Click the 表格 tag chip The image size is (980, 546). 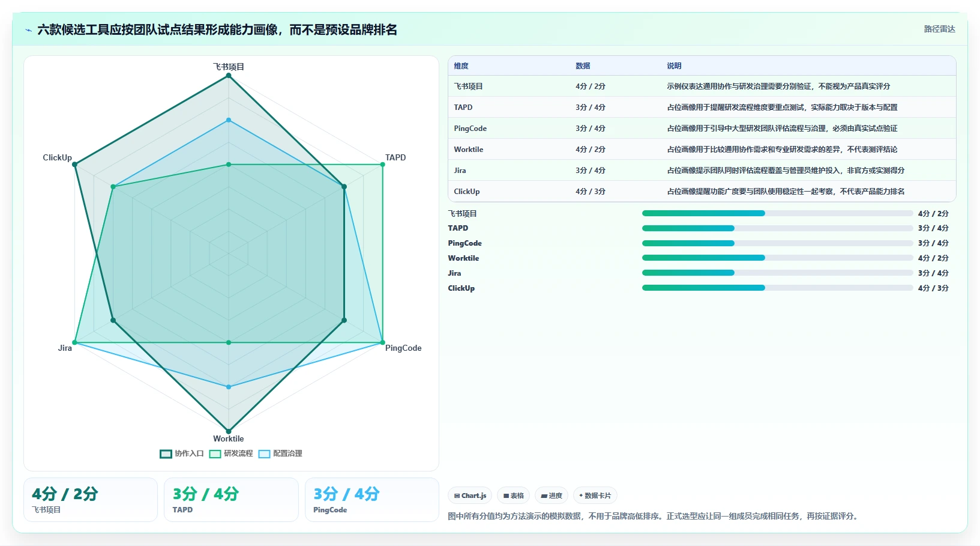pyautogui.click(x=513, y=496)
